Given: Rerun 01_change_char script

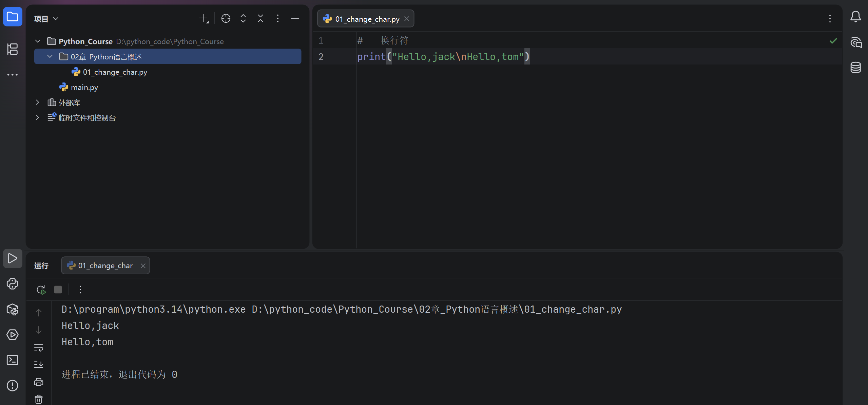Looking at the screenshot, I should (x=41, y=290).
